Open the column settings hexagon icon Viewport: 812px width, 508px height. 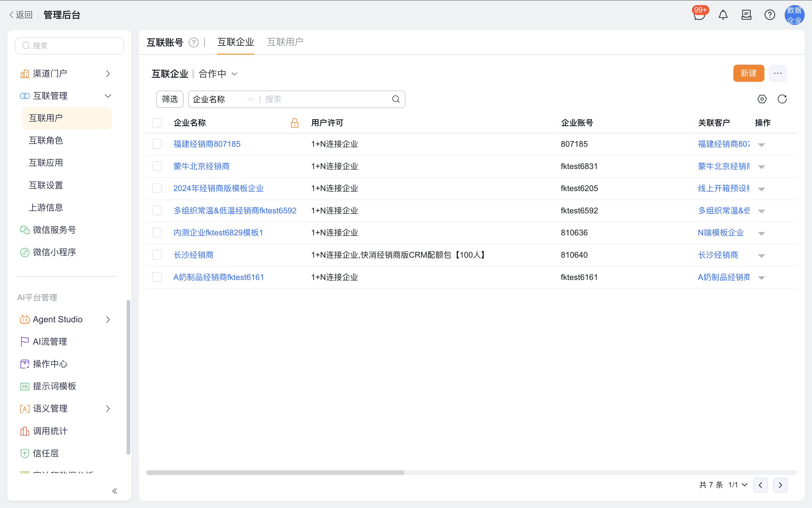[762, 99]
